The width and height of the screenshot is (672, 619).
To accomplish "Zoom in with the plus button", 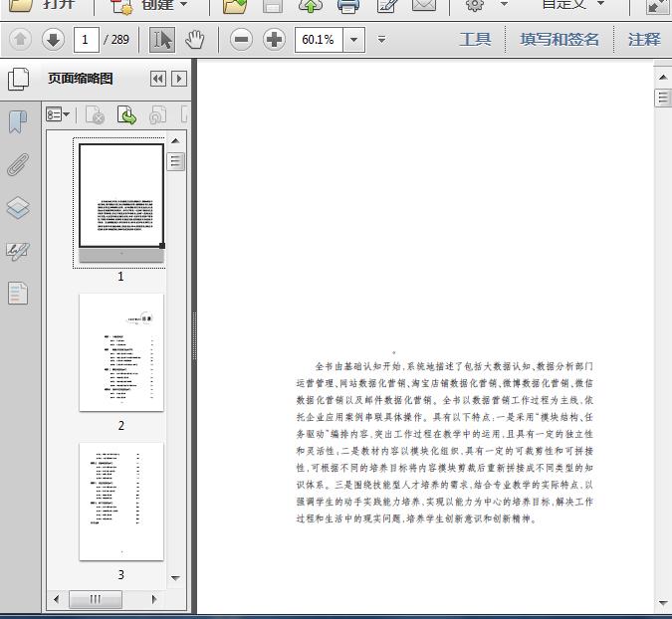I will [275, 40].
